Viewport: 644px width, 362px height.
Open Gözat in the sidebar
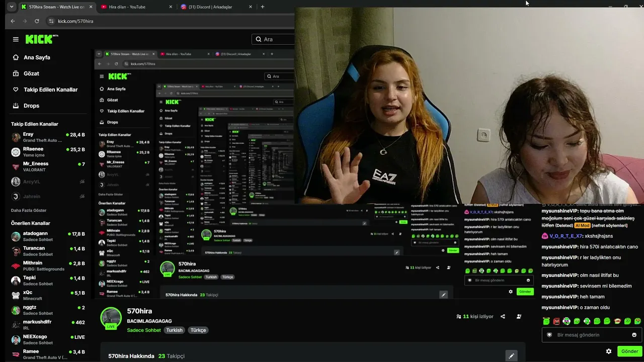pos(31,73)
